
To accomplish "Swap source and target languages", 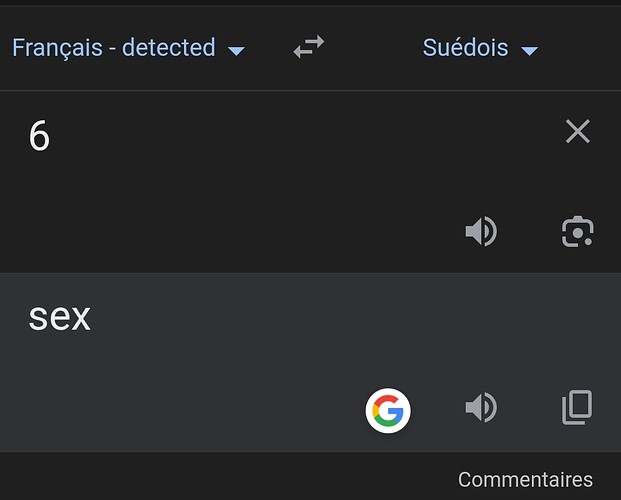I will click(309, 47).
